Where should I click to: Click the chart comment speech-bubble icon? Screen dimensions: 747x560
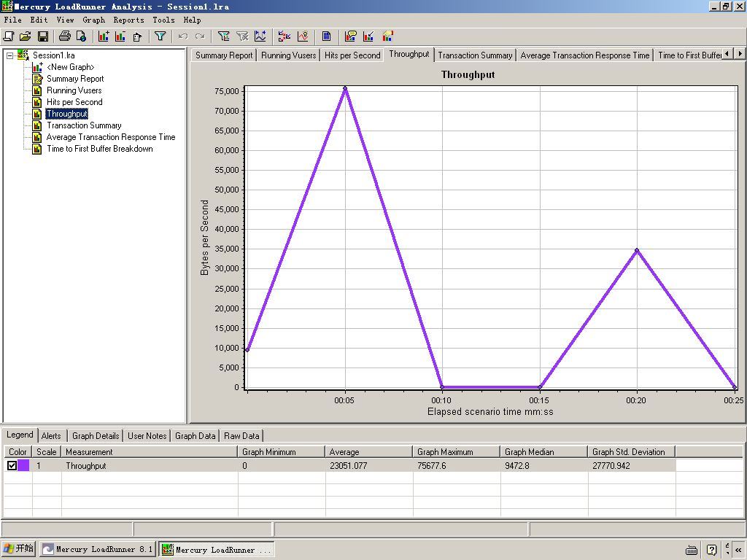click(x=351, y=36)
